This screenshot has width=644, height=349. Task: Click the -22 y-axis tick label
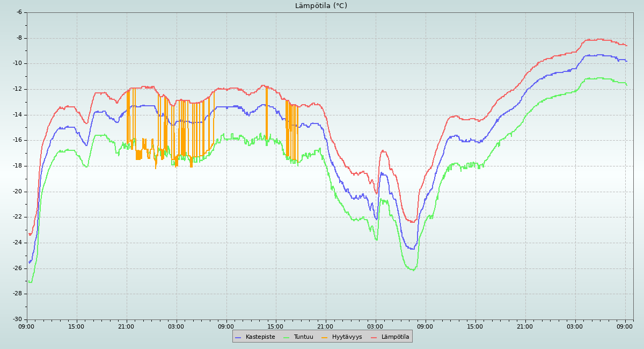pyautogui.click(x=17, y=217)
